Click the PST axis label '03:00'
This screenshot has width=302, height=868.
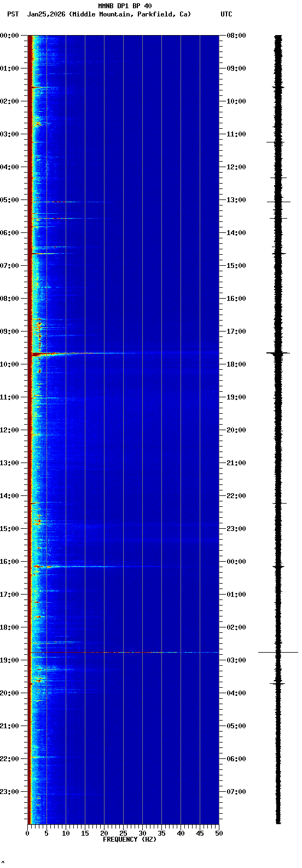[9, 134]
